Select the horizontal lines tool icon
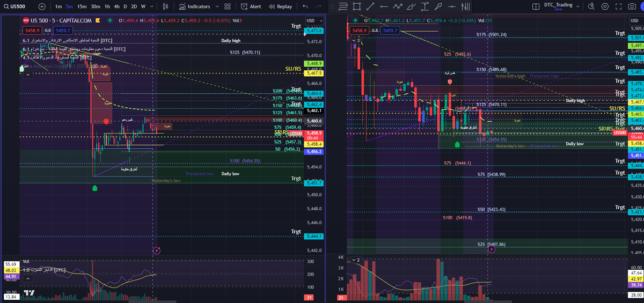Image resolution: width=644 pixels, height=303 pixels. (343, 6)
